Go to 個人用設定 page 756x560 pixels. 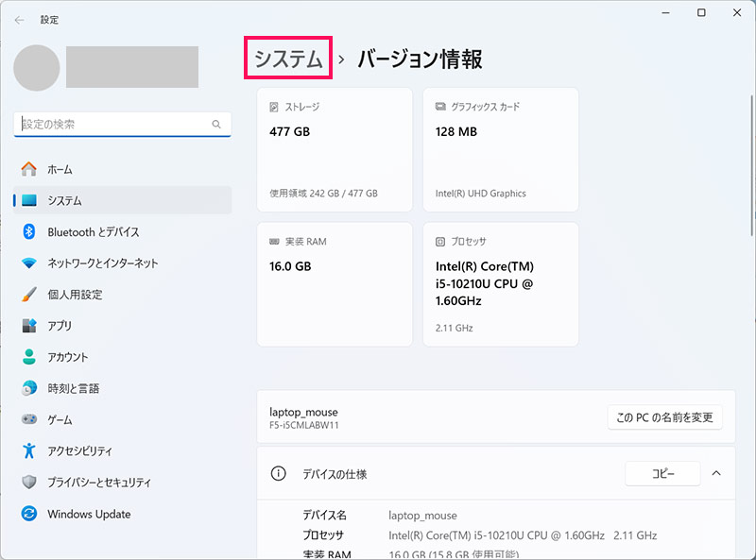[x=123, y=295]
